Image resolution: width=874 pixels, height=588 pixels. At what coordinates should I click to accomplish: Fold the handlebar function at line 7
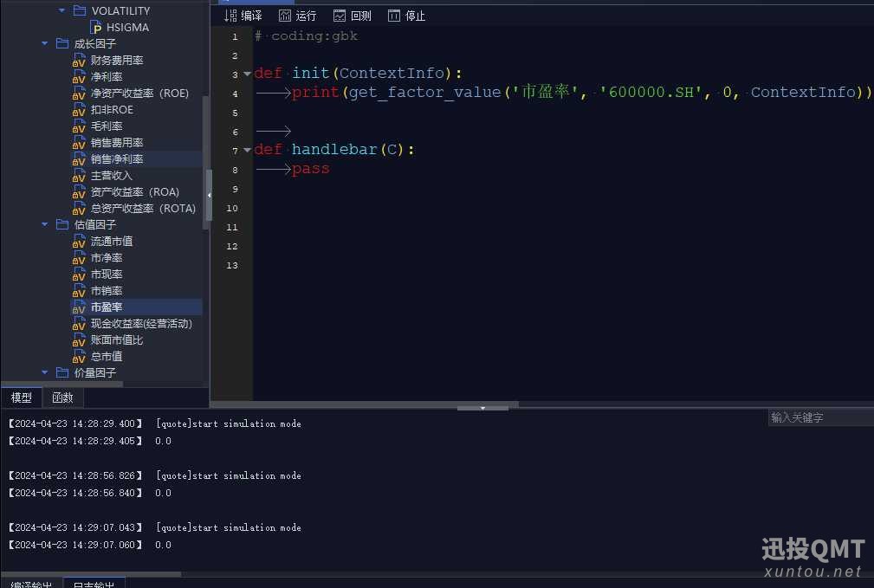(x=247, y=150)
